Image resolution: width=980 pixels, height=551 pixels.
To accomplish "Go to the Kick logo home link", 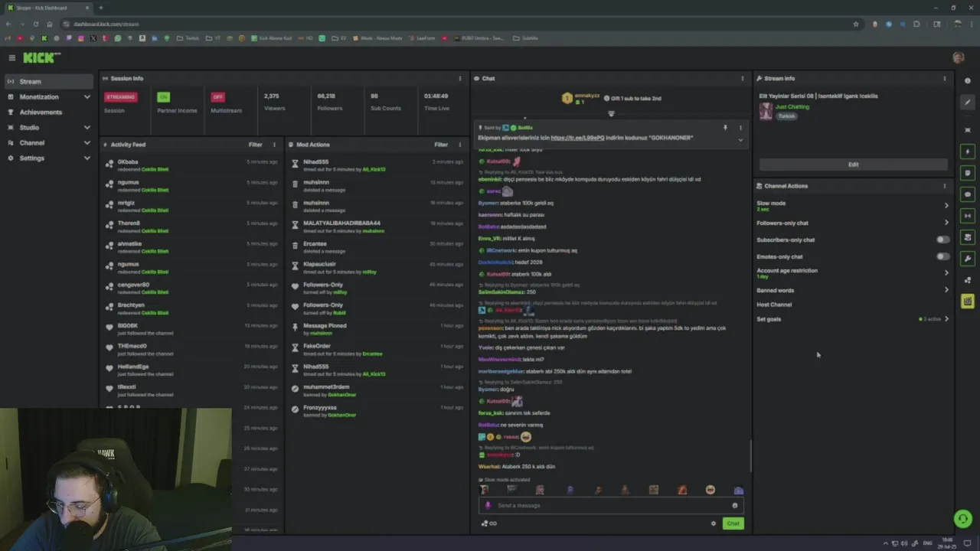I will pyautogui.click(x=41, y=57).
